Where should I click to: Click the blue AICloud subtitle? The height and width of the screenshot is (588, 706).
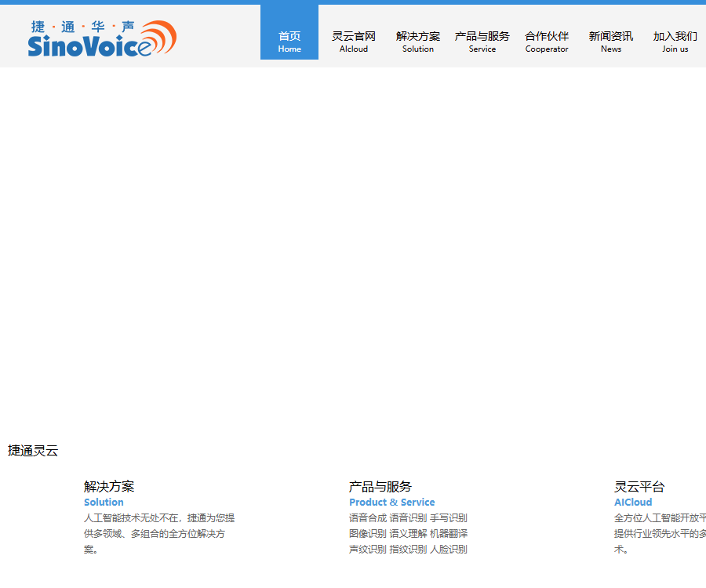coord(633,502)
